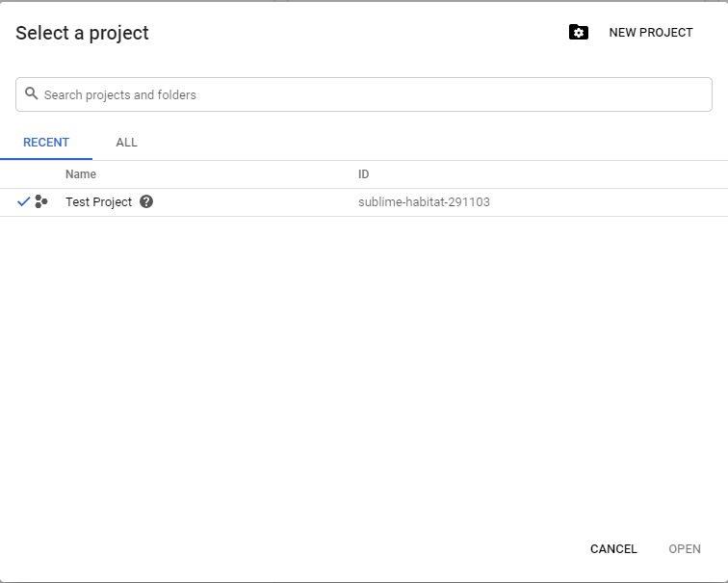Click the blue checkmark beside Test Project
728x583 pixels.
click(23, 202)
